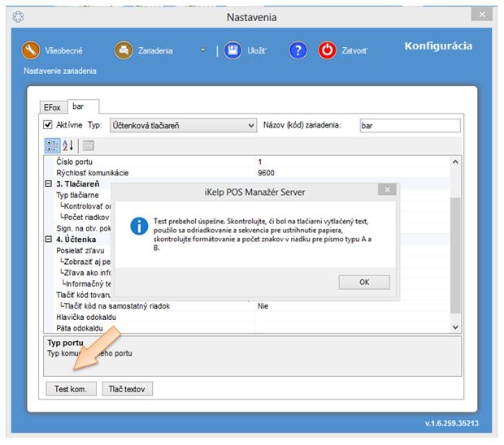Switch to the EFox tab

click(54, 106)
